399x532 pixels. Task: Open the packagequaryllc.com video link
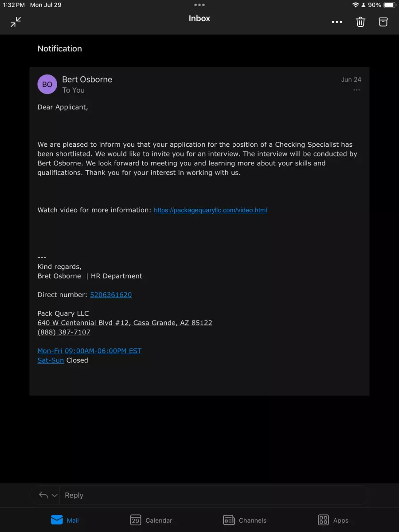210,210
